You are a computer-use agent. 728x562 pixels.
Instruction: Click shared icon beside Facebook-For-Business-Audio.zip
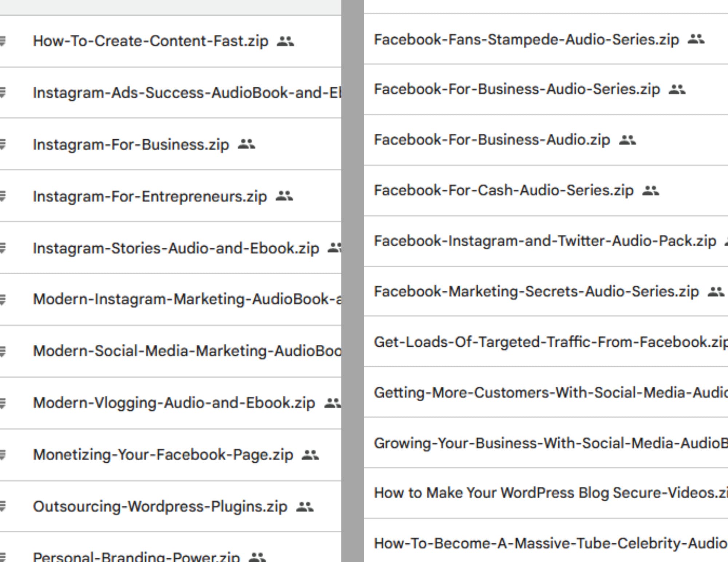click(628, 140)
